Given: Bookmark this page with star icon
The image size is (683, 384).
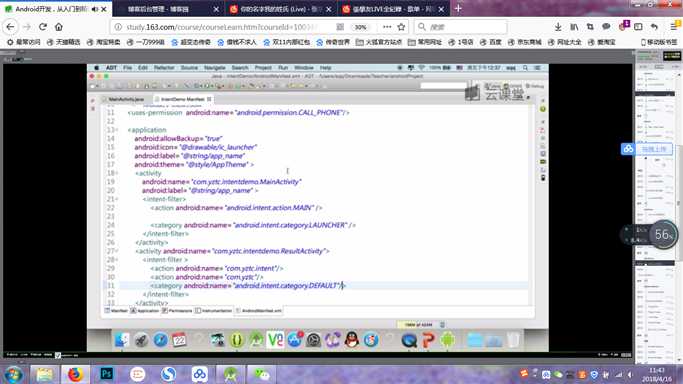Looking at the screenshot, I should pos(401,27).
